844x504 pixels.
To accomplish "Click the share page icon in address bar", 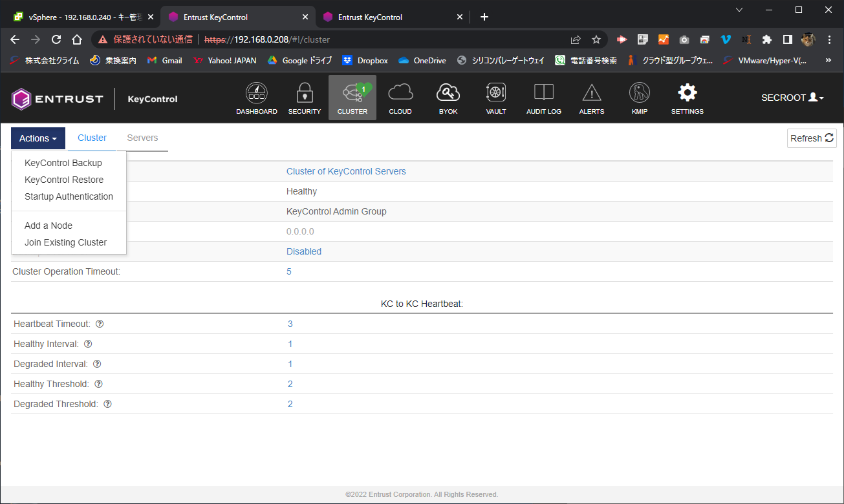I will tap(576, 39).
